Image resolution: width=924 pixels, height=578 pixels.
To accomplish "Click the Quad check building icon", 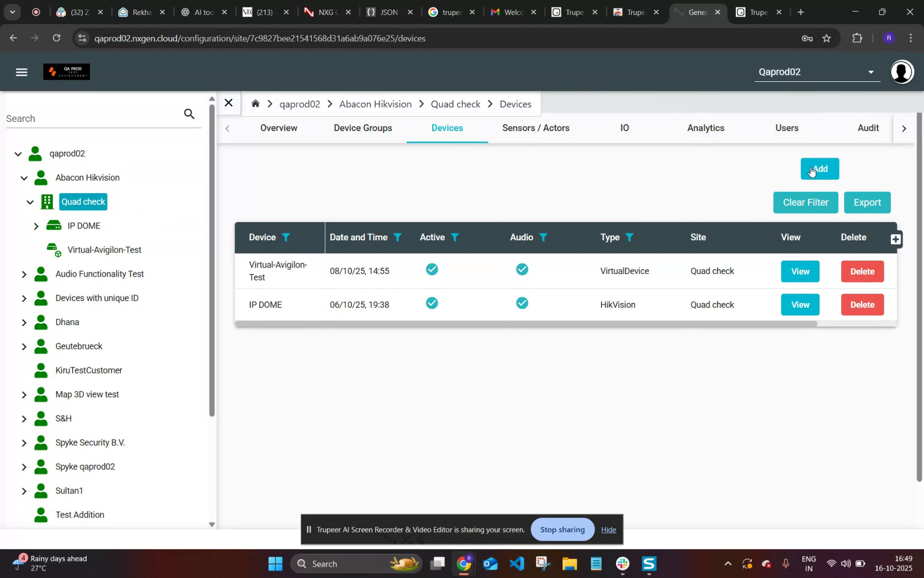I will (x=47, y=202).
